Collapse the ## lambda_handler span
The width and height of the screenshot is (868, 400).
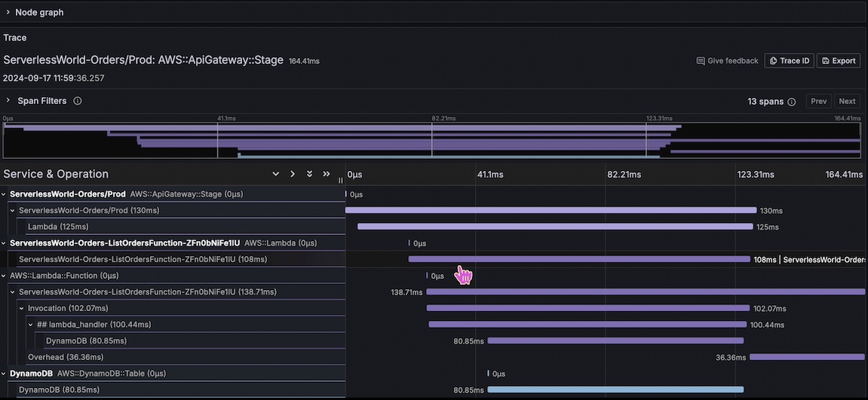tap(31, 325)
